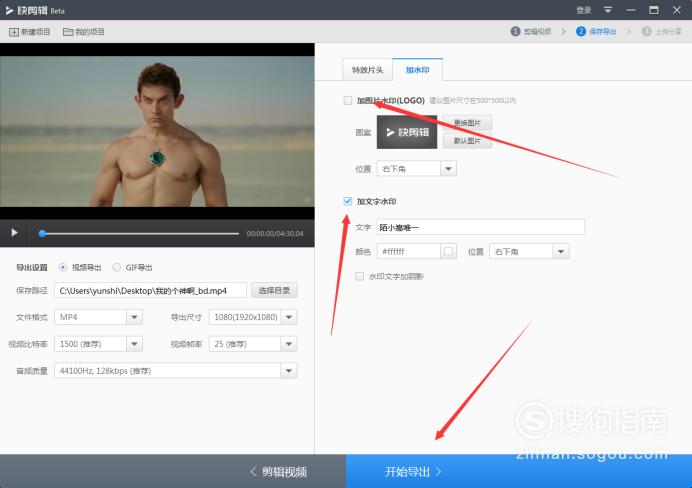The image size is (692, 488).
Task: Click 默认图片 button
Action: click(x=467, y=141)
